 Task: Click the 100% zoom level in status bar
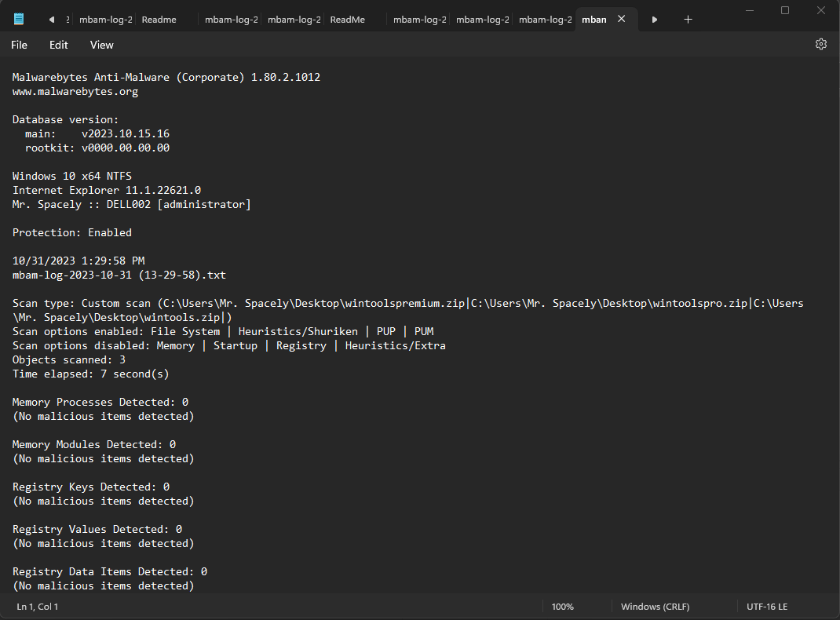tap(563, 607)
